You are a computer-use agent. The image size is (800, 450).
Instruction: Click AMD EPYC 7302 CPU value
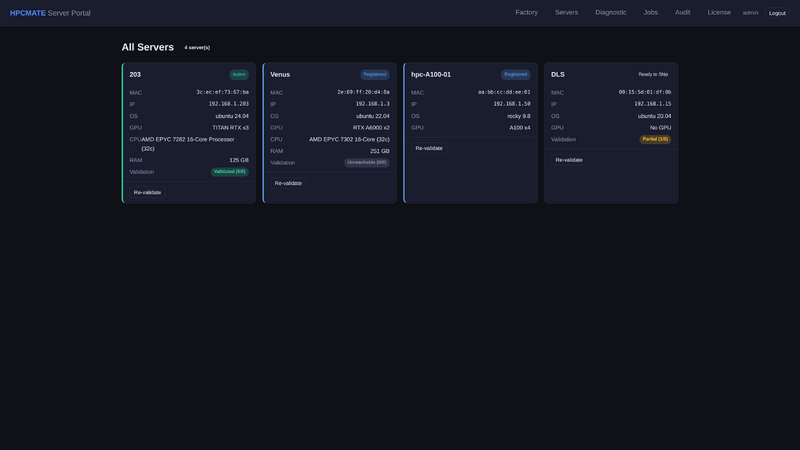pos(349,139)
